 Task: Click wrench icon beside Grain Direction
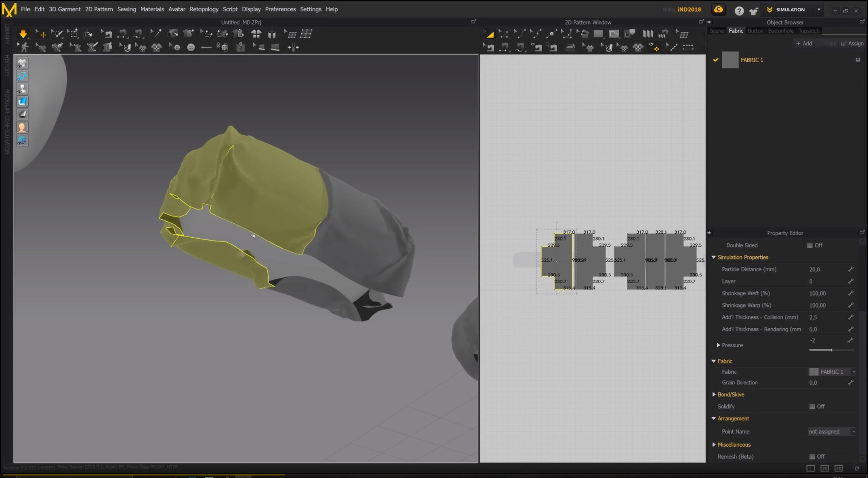tap(850, 382)
